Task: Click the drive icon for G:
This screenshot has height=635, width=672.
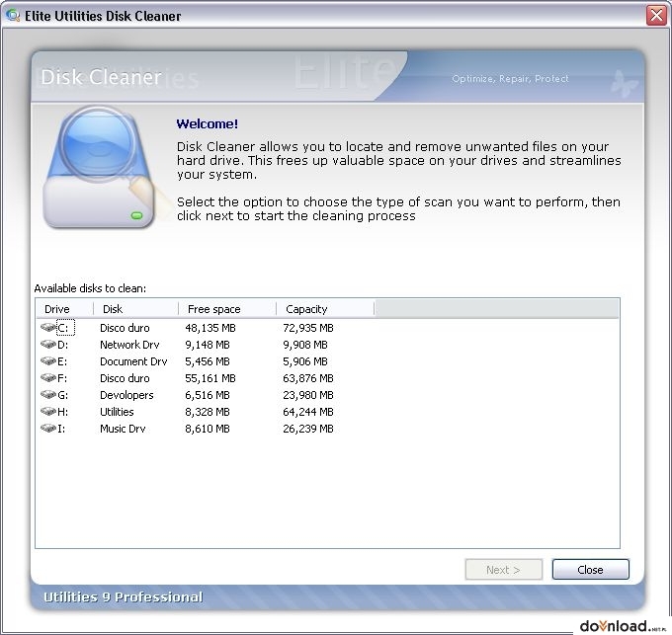Action: (48, 394)
